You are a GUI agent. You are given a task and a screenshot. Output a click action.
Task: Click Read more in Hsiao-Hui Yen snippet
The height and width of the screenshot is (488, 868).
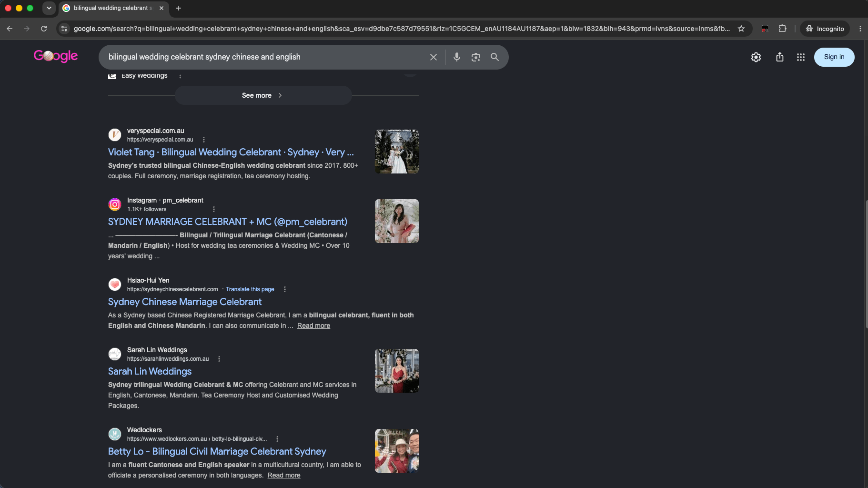(313, 325)
